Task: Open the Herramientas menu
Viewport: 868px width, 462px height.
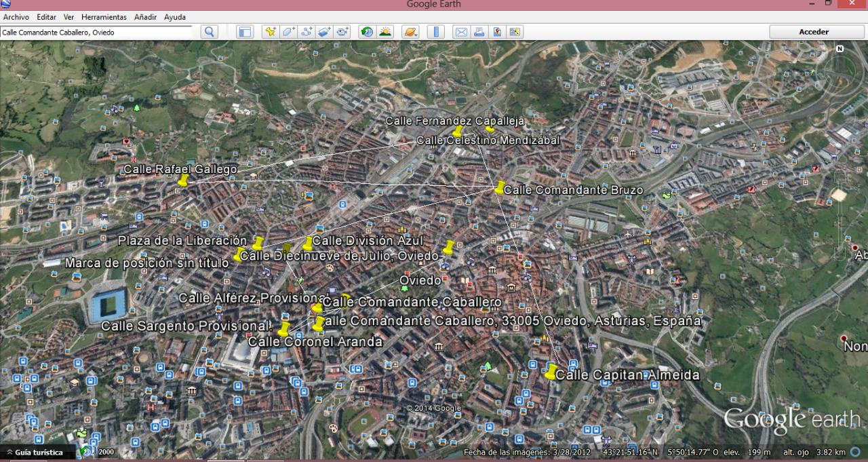Action: tap(104, 17)
